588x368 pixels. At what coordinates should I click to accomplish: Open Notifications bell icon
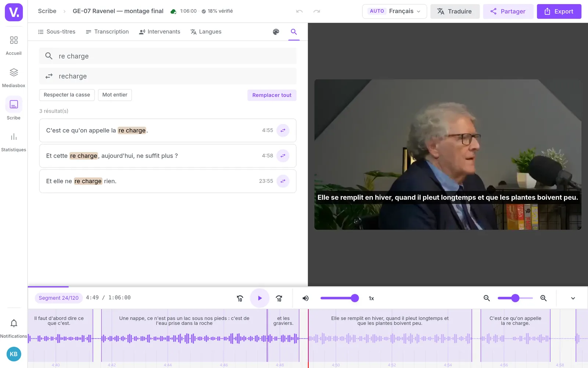tap(14, 323)
